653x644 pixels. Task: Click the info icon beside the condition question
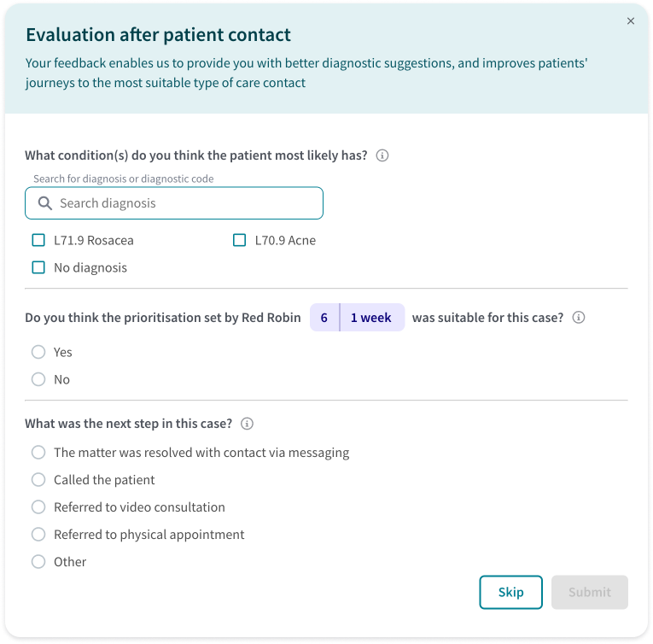point(382,155)
